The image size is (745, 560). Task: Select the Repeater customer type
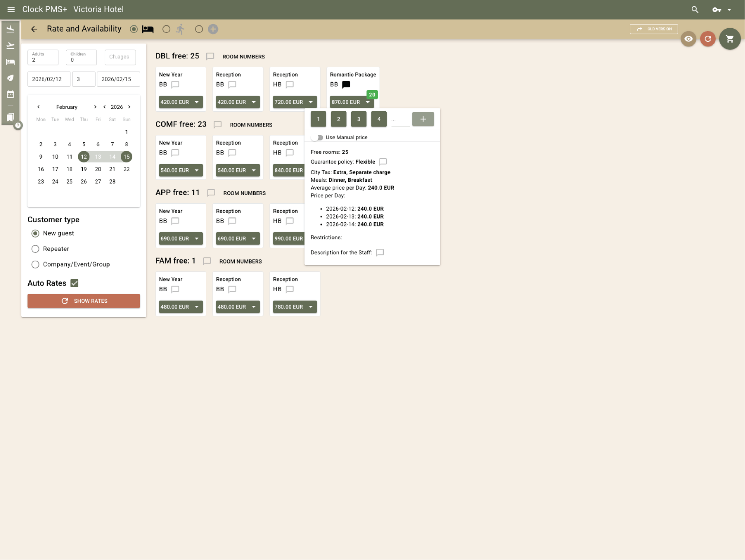[35, 249]
